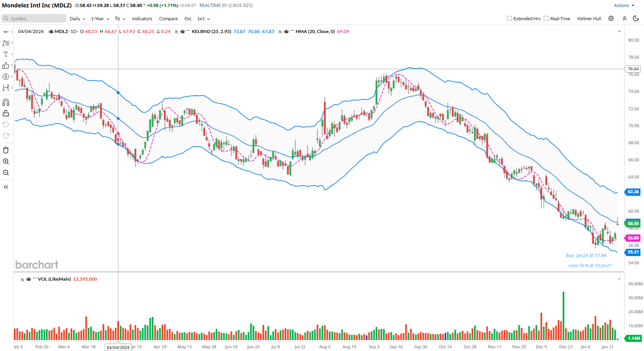644x351 pixels.
Task: Open chart settings gear icon
Action: 611,19
